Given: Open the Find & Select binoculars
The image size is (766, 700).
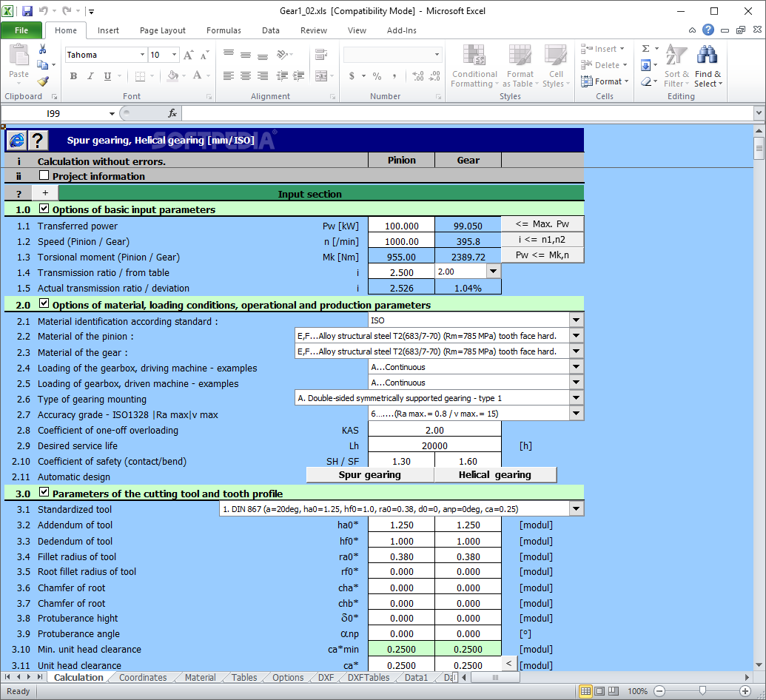Looking at the screenshot, I should [x=708, y=65].
